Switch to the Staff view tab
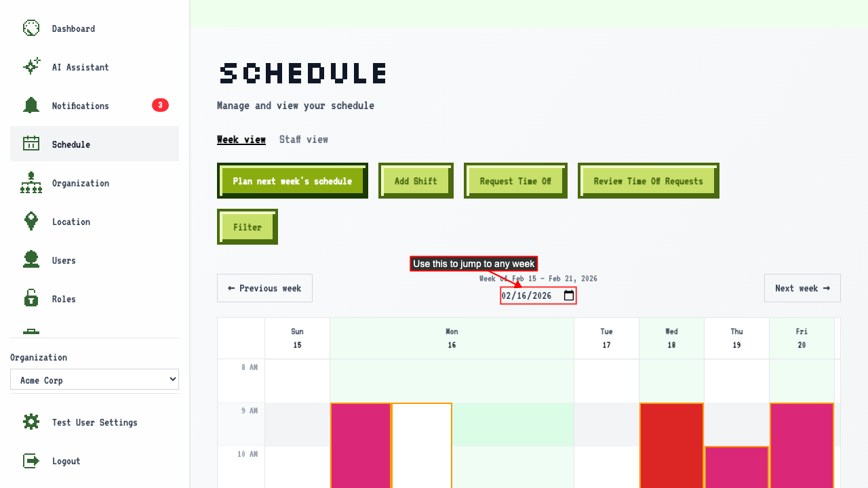The width and height of the screenshot is (868, 488). coord(304,139)
